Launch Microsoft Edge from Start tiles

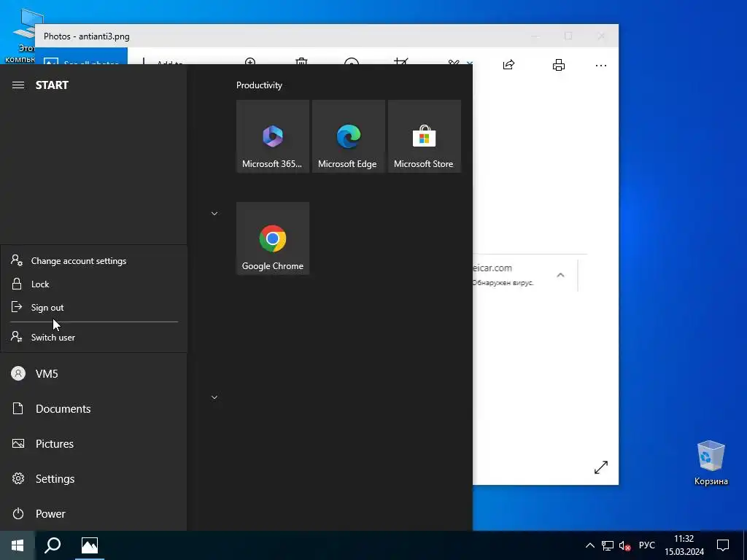348,136
